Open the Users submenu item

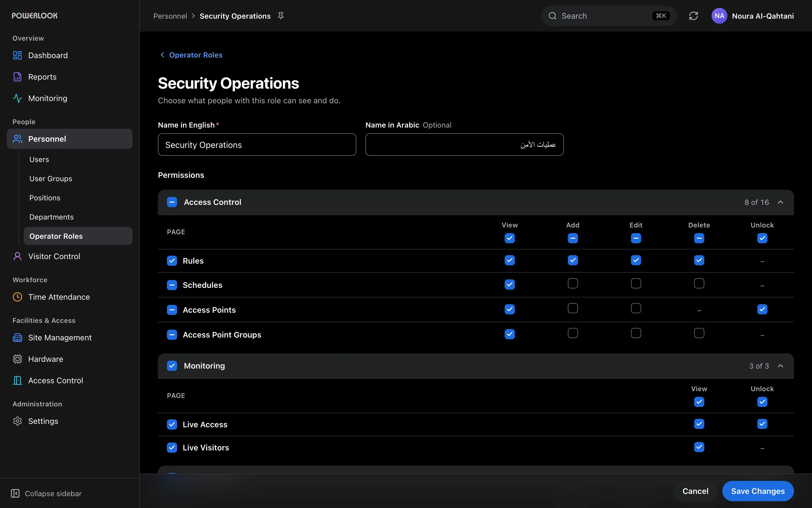click(78, 159)
